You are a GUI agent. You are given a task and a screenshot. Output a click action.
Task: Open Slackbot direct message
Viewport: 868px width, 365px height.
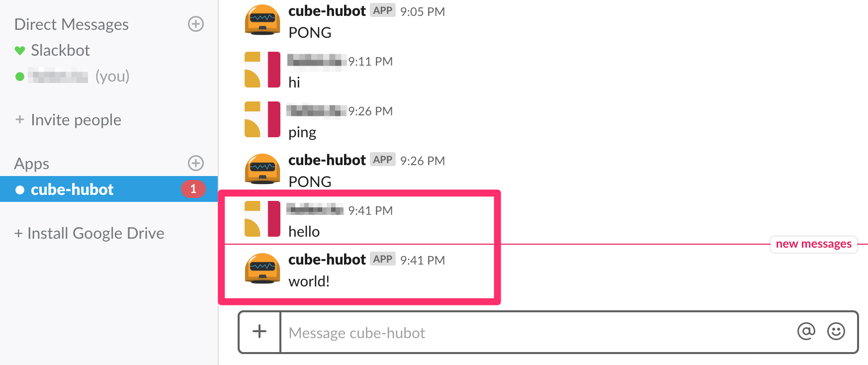point(60,50)
